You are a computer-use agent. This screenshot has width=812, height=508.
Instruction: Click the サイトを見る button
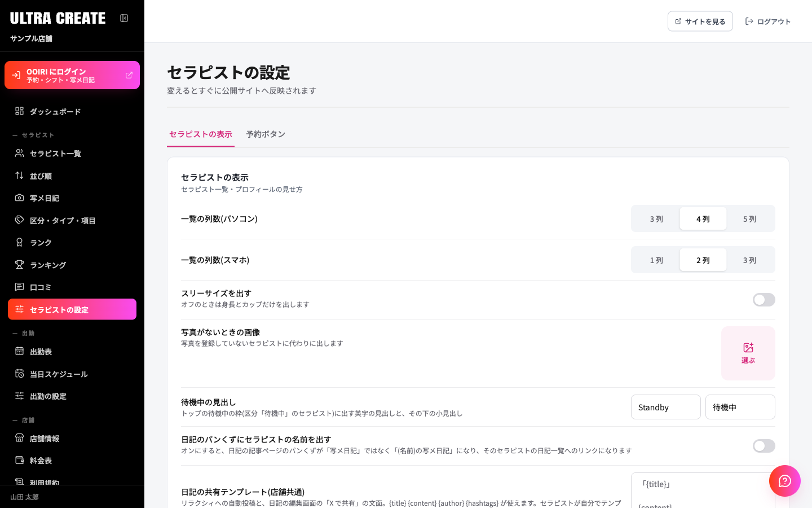[x=700, y=21]
